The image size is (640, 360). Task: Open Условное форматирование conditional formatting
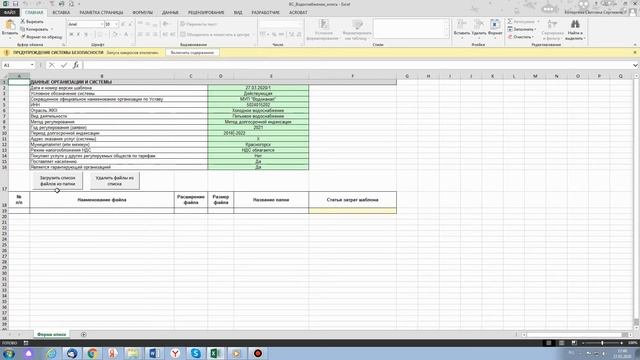click(324, 29)
